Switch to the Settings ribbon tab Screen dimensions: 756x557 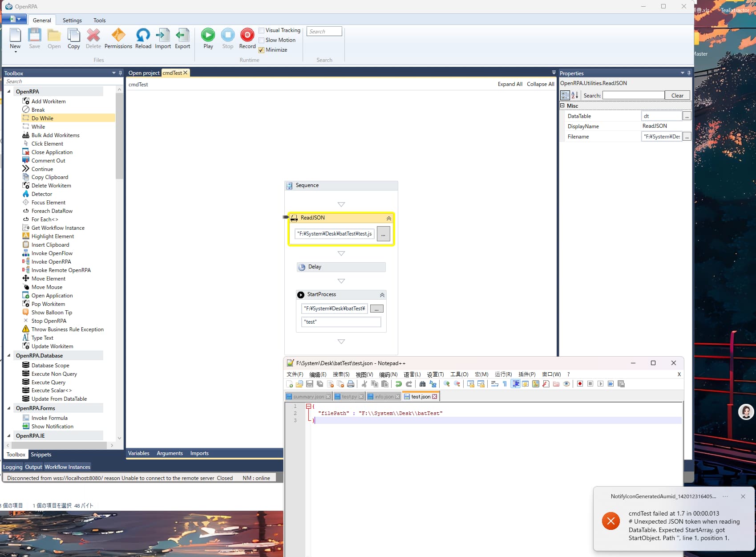(x=72, y=20)
